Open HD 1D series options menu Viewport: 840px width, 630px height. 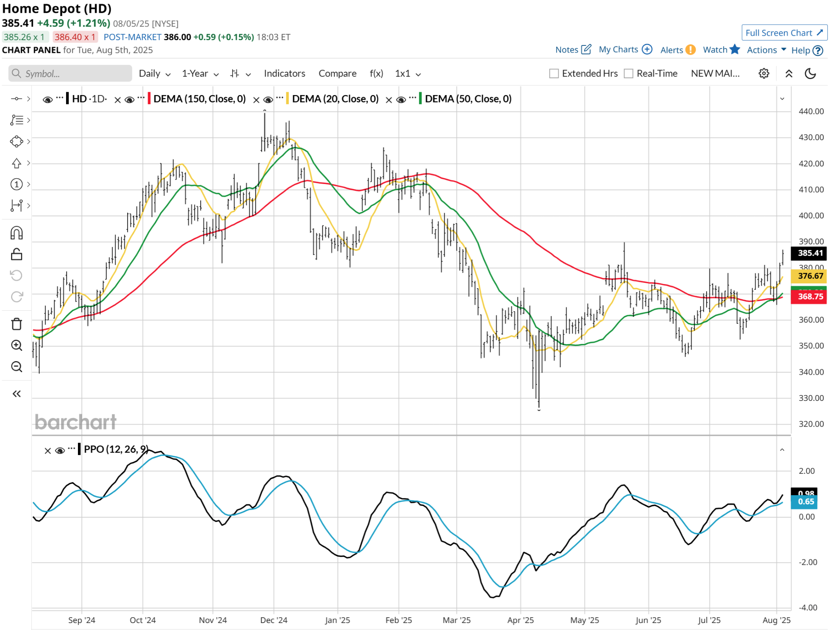click(60, 98)
